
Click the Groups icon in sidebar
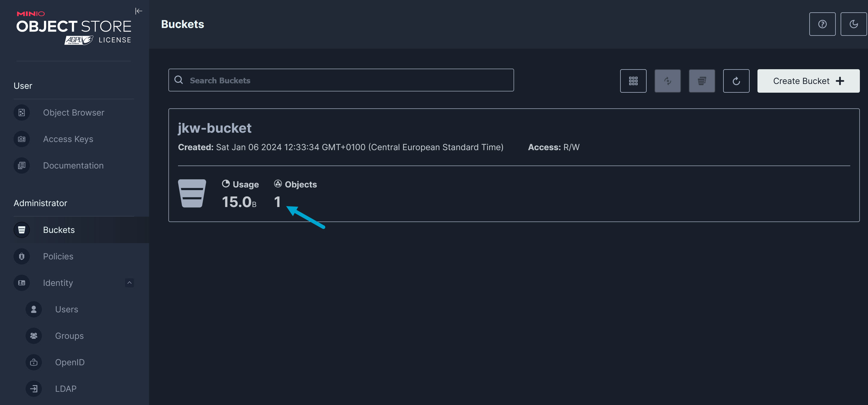point(33,335)
